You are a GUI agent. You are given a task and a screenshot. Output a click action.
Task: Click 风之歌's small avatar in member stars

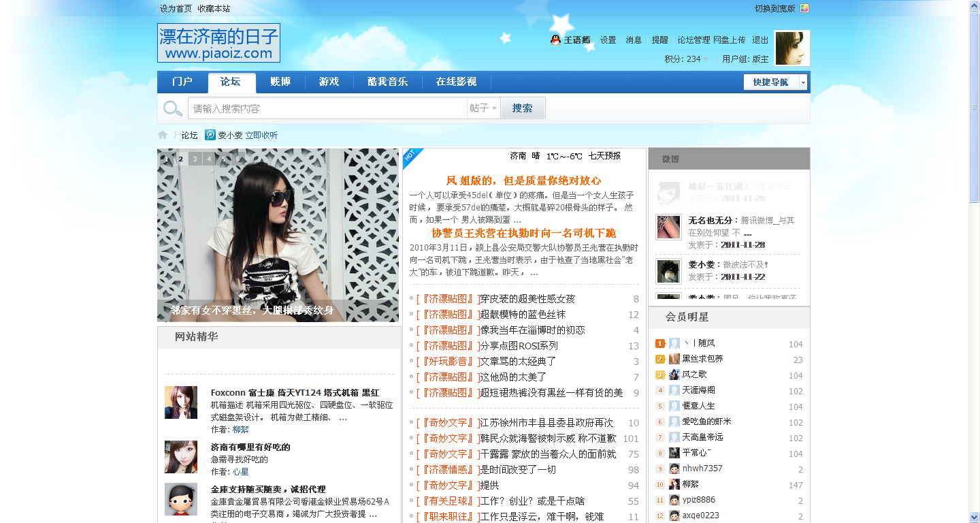[x=674, y=375]
